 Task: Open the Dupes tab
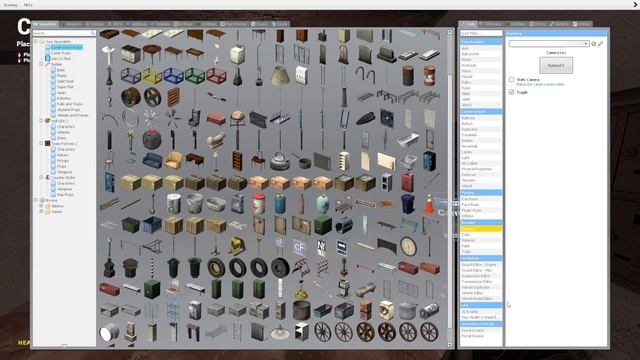pyautogui.click(x=259, y=24)
